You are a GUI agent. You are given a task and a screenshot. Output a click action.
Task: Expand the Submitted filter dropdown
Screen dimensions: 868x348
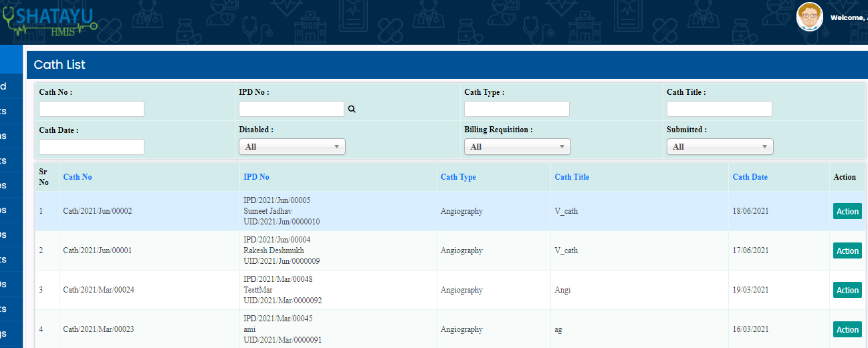coord(719,147)
